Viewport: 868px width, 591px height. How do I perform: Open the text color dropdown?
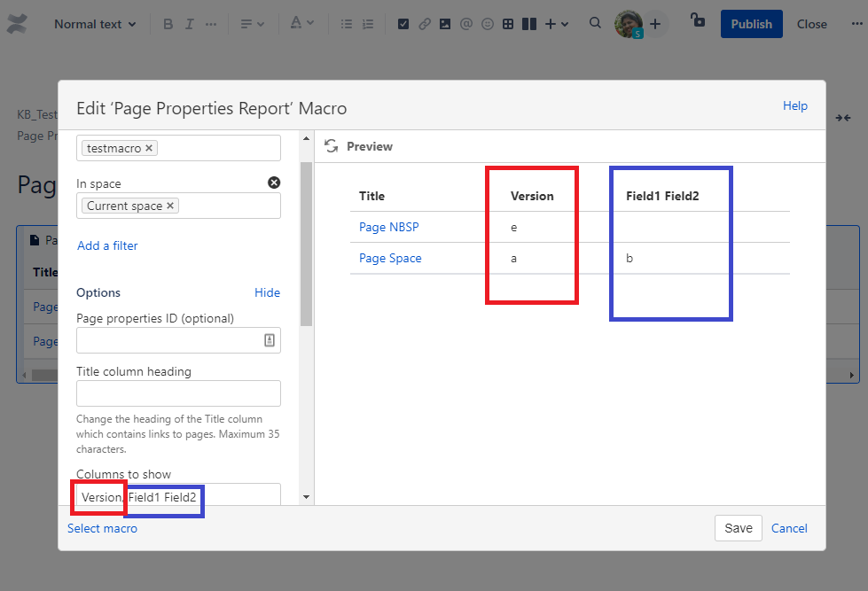[x=302, y=23]
